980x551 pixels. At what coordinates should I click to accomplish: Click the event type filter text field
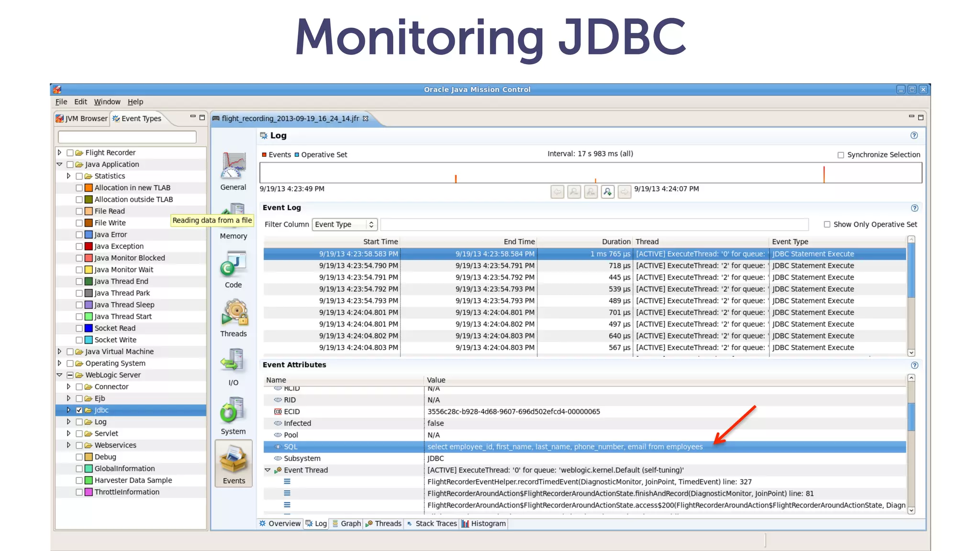[x=127, y=137]
